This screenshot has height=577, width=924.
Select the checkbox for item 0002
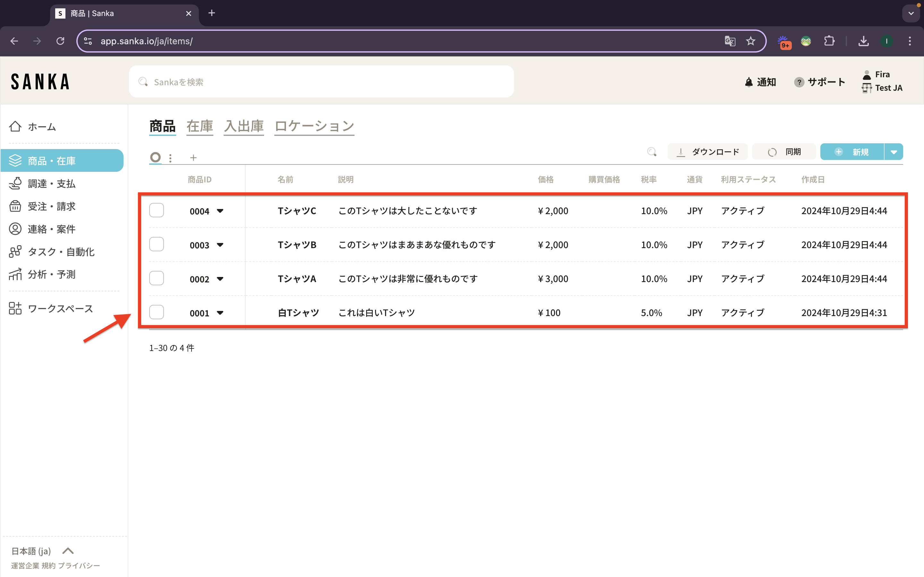point(157,278)
